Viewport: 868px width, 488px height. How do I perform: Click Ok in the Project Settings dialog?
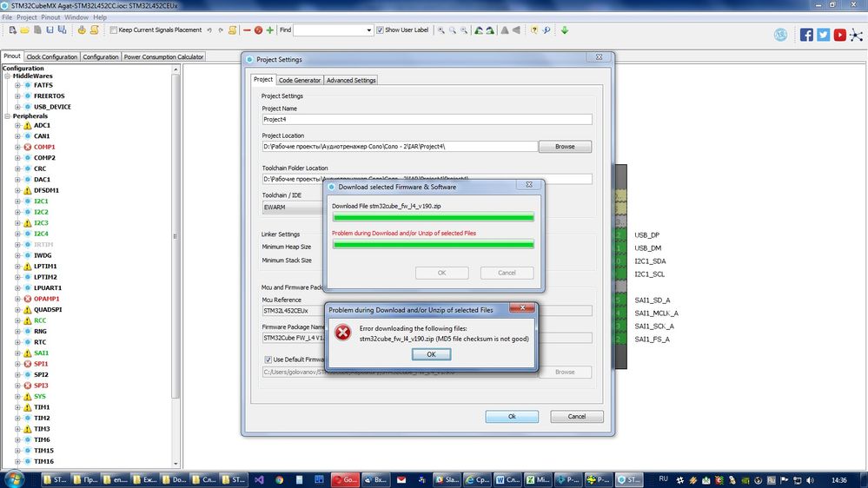tap(512, 417)
